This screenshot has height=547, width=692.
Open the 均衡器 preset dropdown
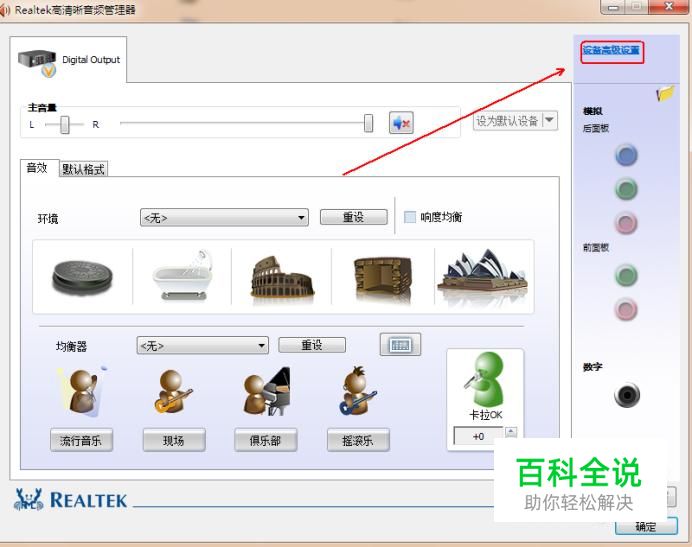click(203, 345)
